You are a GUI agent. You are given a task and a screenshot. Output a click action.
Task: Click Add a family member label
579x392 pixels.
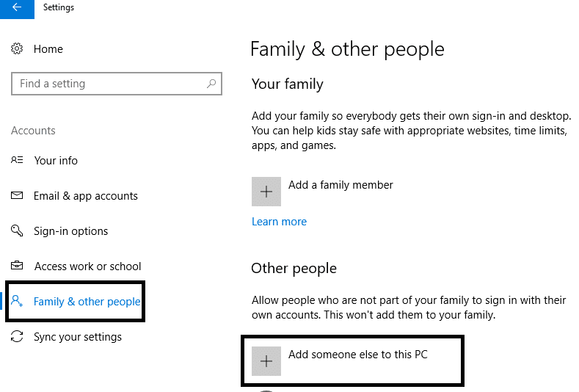coord(341,185)
